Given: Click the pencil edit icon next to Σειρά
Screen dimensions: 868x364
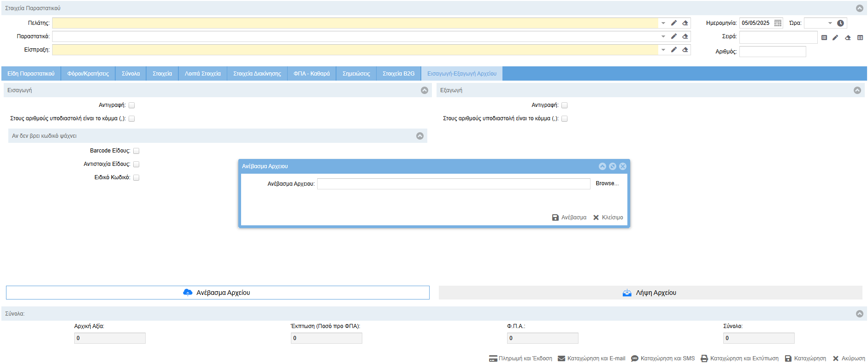Looking at the screenshot, I should coord(835,38).
